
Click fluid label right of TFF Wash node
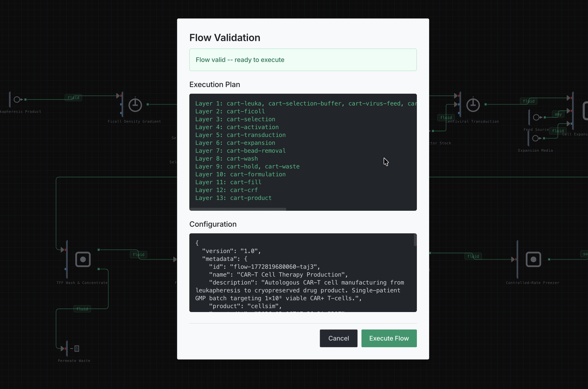(139, 254)
